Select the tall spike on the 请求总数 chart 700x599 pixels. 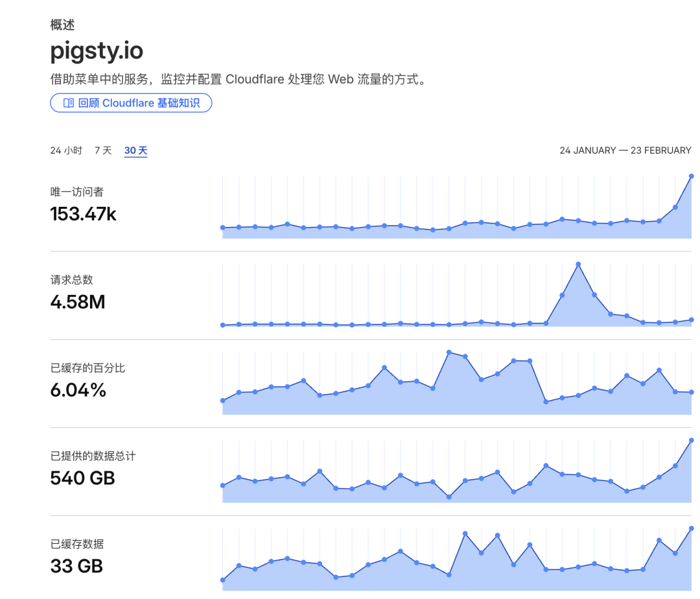click(577, 263)
